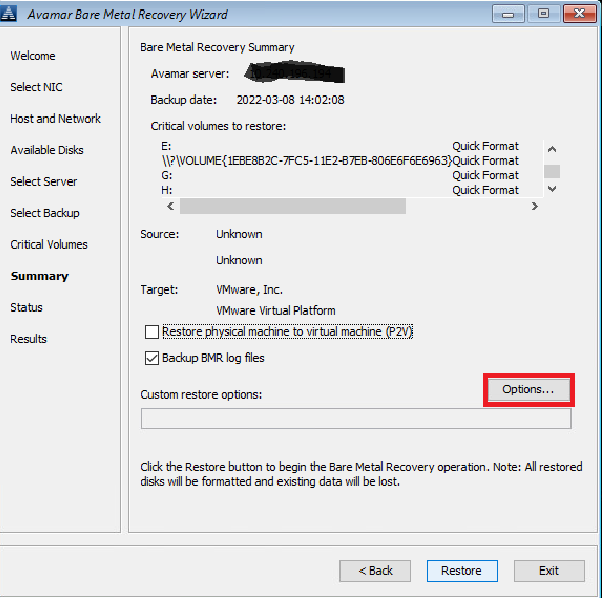The width and height of the screenshot is (602, 598).
Task: Select the \\?\VOLUME{1EBE8B2C...} row
Action: click(x=340, y=161)
